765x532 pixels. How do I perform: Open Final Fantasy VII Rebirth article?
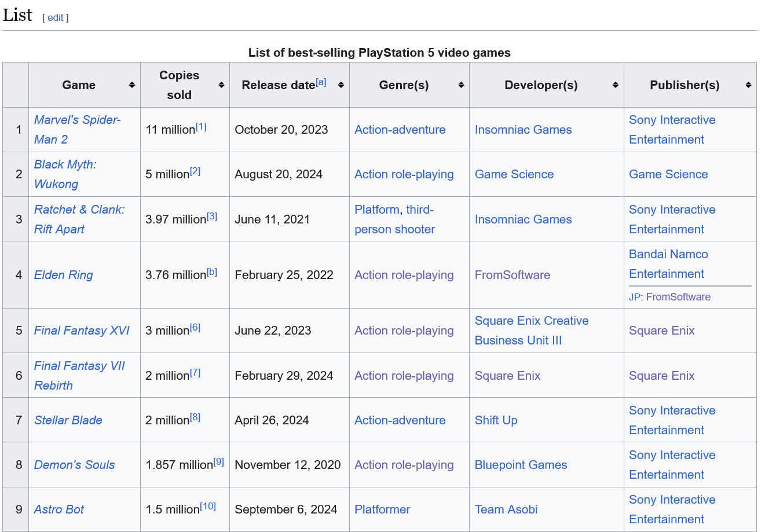click(x=79, y=376)
